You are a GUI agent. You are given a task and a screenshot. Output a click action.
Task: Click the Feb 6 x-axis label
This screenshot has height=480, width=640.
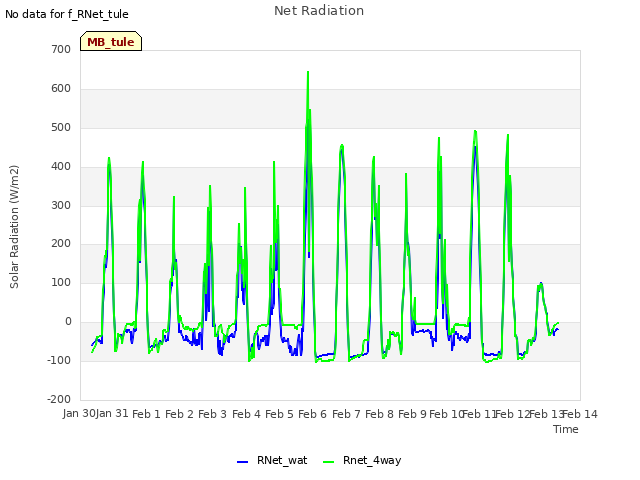[312, 414]
